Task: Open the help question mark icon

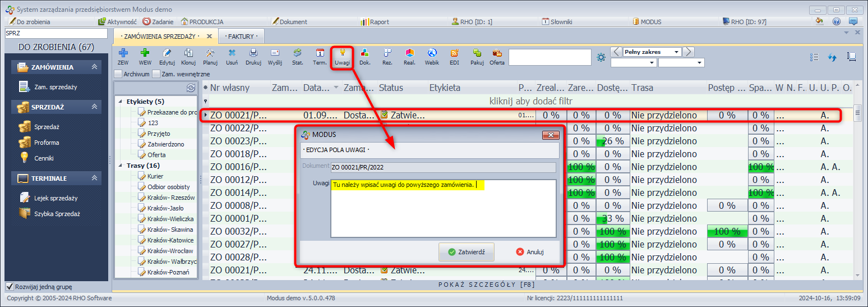Action: pyautogui.click(x=836, y=21)
